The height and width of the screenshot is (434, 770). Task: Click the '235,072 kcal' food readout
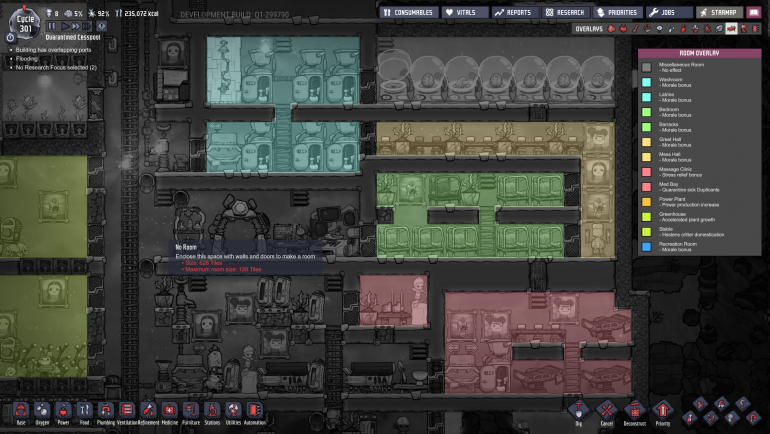141,13
